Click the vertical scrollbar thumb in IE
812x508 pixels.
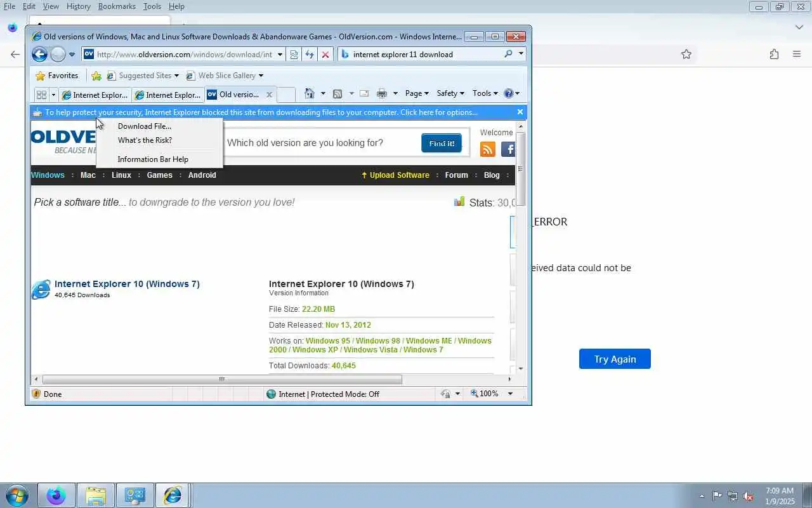tap(521, 169)
